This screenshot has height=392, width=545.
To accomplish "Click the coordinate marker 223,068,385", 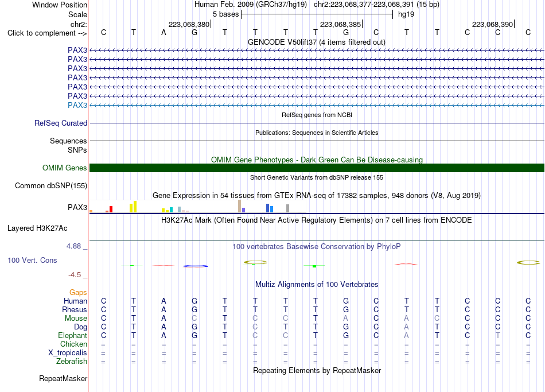I will pyautogui.click(x=341, y=24).
